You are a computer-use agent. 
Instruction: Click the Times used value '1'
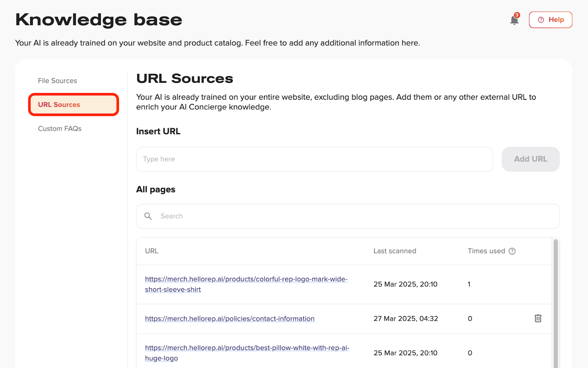469,284
